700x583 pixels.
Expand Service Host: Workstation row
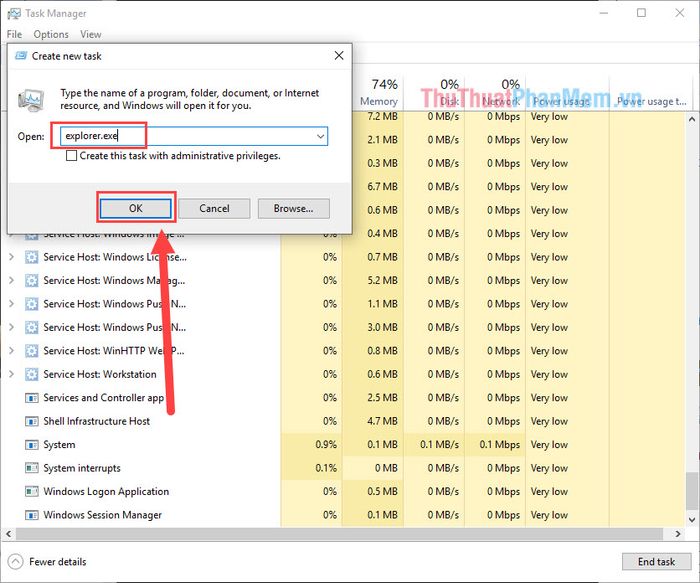12,374
